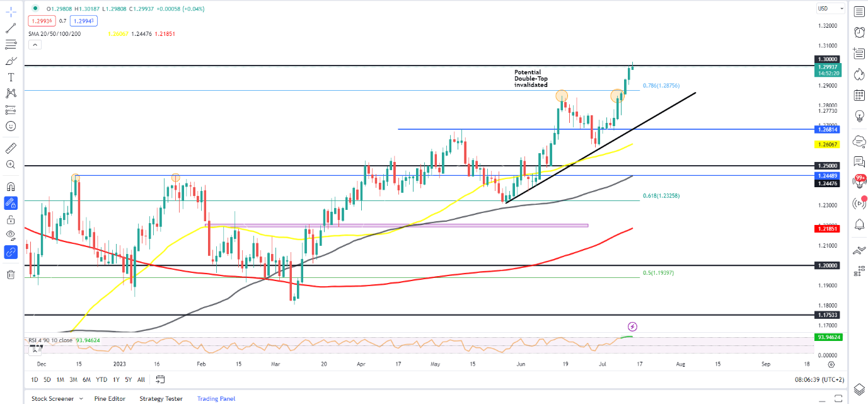Switch to the Strategy Tester tab
The height and width of the screenshot is (404, 868).
pos(161,398)
